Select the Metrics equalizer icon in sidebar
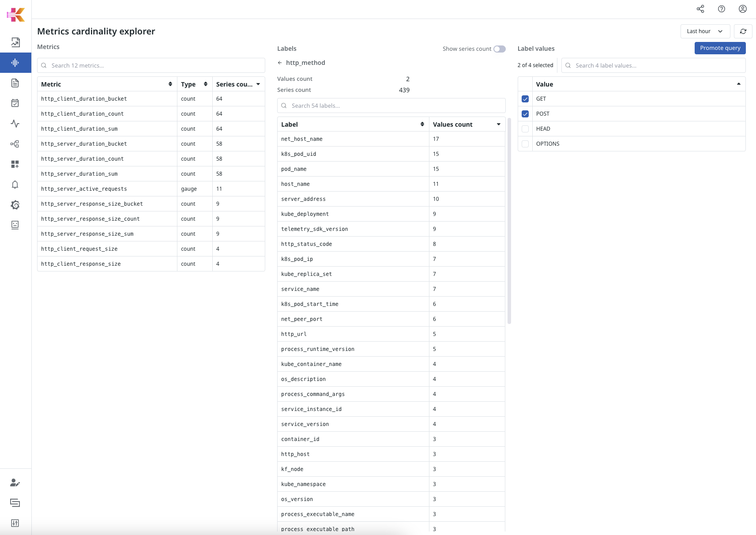The height and width of the screenshot is (535, 756). click(x=15, y=62)
